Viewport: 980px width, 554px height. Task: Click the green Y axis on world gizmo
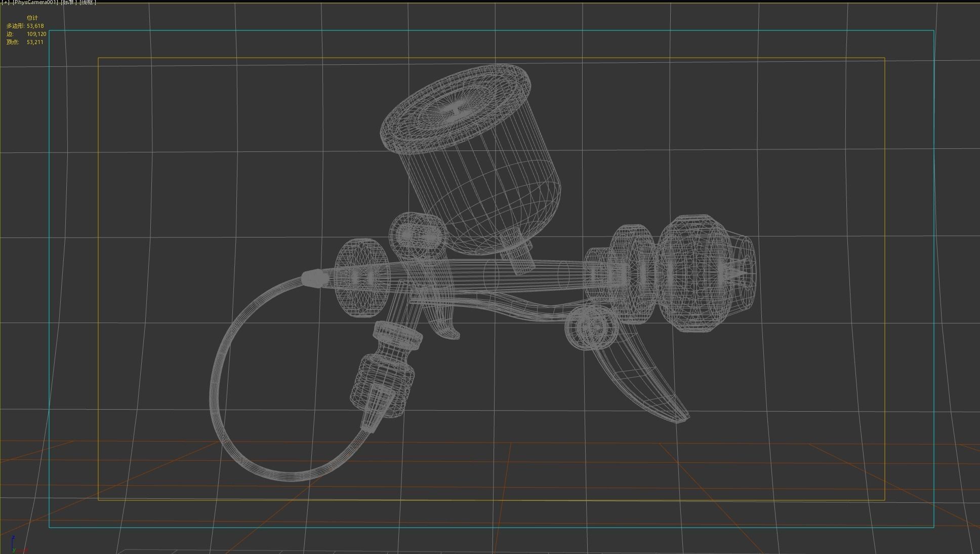pos(14,550)
